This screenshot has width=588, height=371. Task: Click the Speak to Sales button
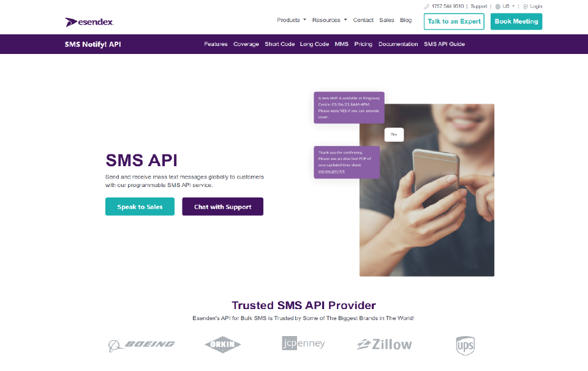pyautogui.click(x=140, y=207)
